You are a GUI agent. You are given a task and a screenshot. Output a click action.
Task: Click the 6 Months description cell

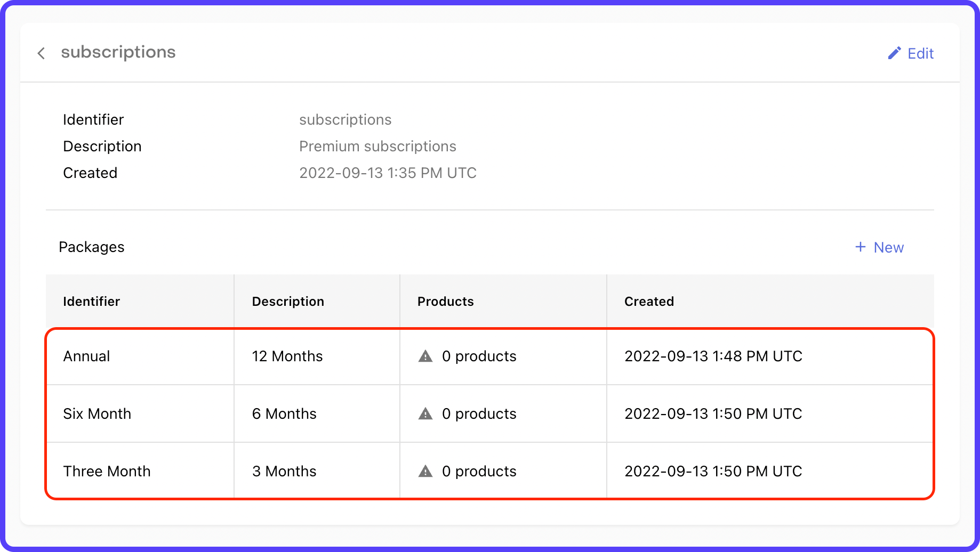(284, 413)
